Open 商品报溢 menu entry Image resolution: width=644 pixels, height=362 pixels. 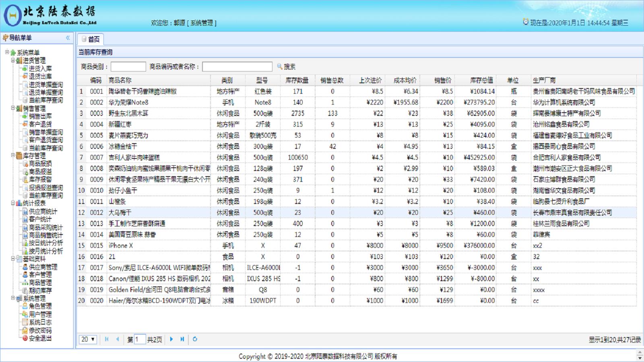40,172
